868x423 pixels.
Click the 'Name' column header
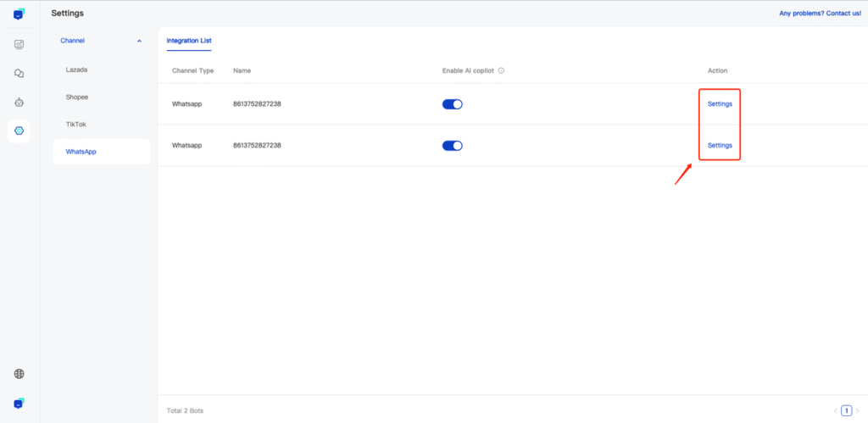(x=242, y=71)
